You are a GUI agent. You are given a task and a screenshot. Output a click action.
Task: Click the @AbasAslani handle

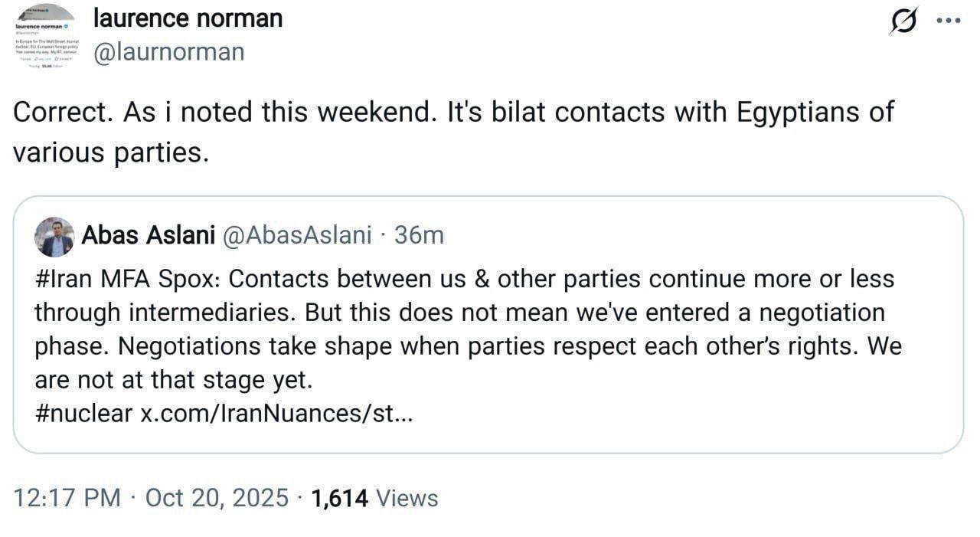tap(296, 235)
